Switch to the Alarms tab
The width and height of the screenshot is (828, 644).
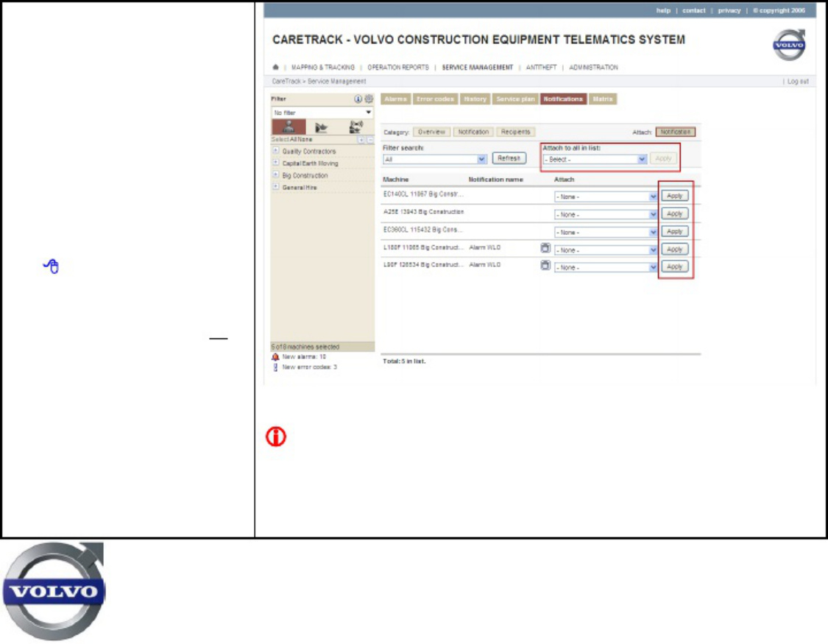[x=395, y=99]
